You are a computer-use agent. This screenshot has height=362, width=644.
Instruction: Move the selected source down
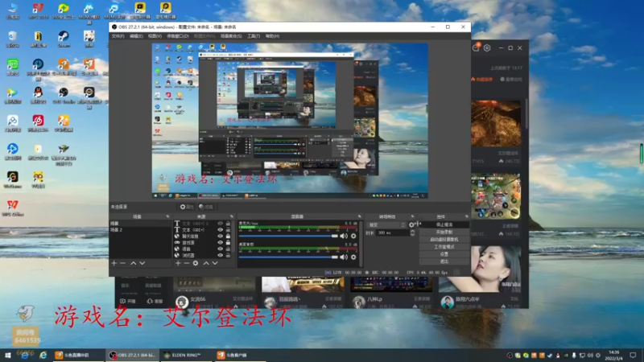215,263
